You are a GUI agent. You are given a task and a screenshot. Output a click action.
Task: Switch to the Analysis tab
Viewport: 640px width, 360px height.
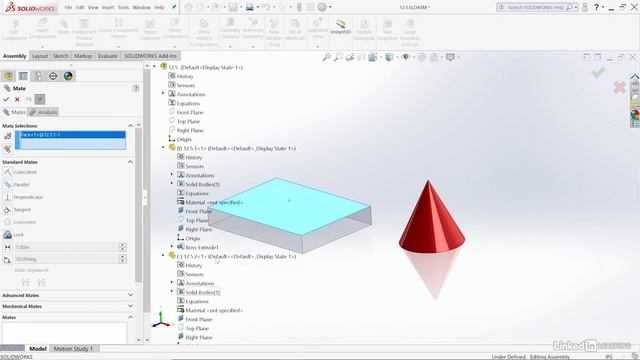(x=43, y=112)
